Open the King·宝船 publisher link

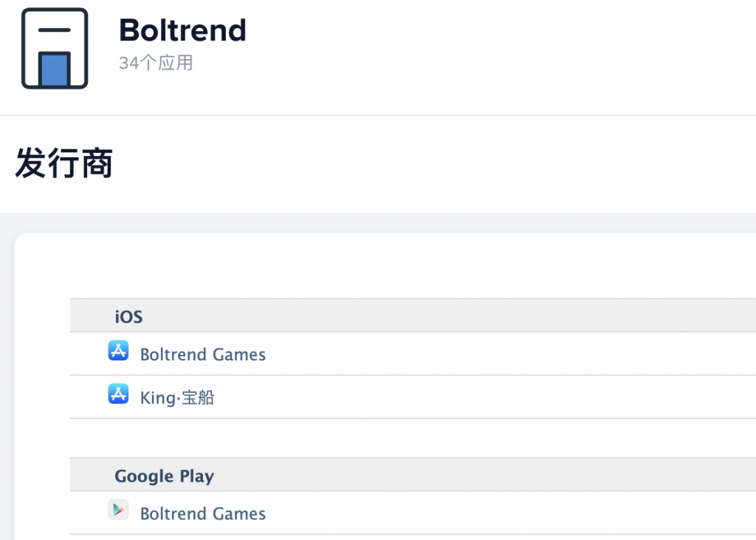click(177, 397)
